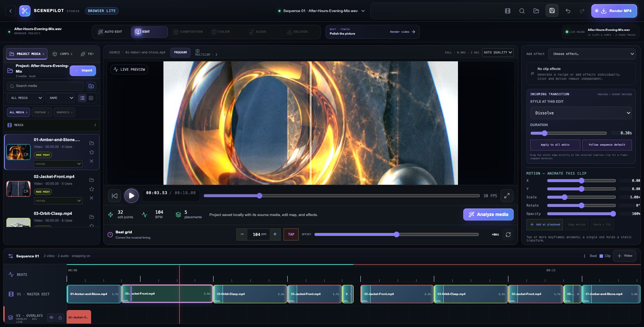The width and height of the screenshot is (644, 327).
Task: Open the Footage type dropdown for 01-Amber-and-Stone
Action: (x=58, y=164)
